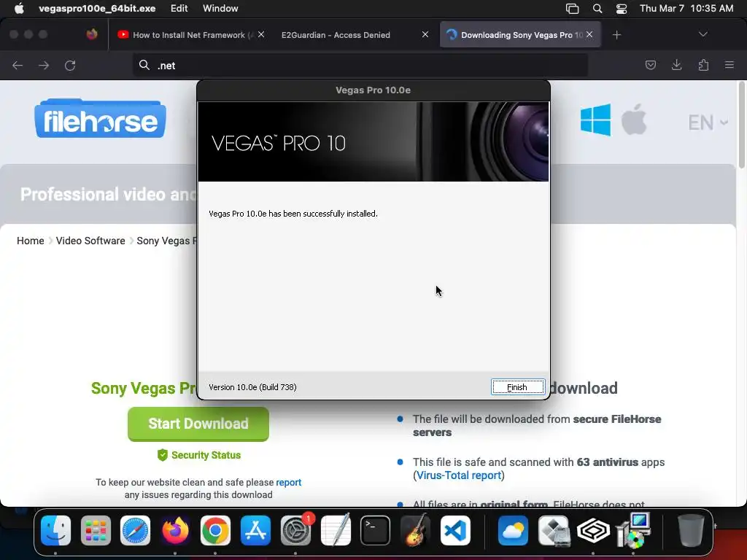Screen dimensions: 747x560
Task: Open vegaspro100e_64bit.exe app menu
Action: [97, 9]
